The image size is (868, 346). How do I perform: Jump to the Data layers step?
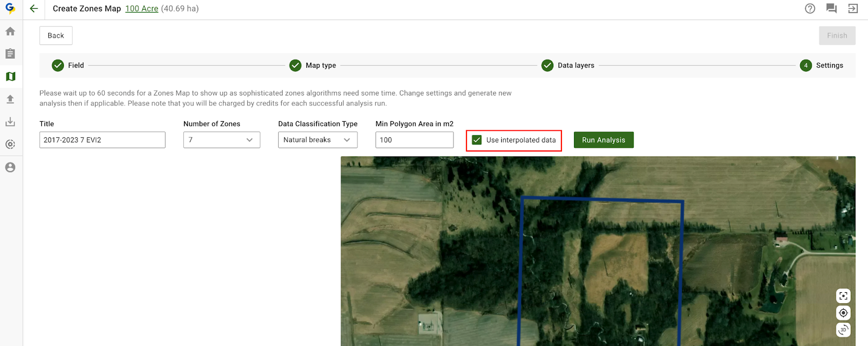pos(568,66)
